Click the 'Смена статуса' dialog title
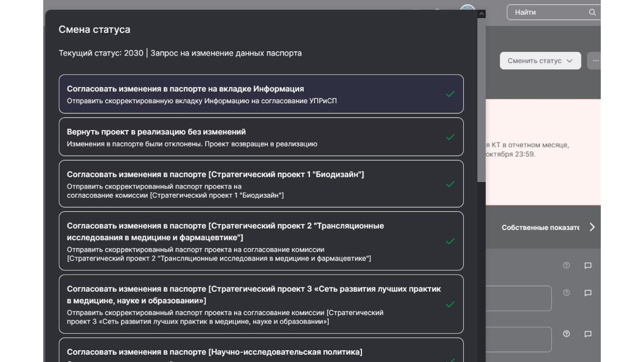 click(94, 29)
